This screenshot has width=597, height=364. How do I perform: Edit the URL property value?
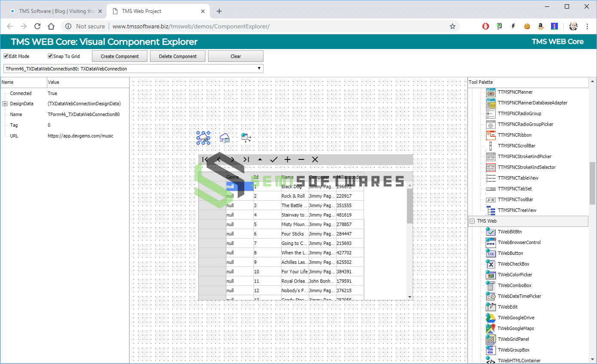coord(80,136)
